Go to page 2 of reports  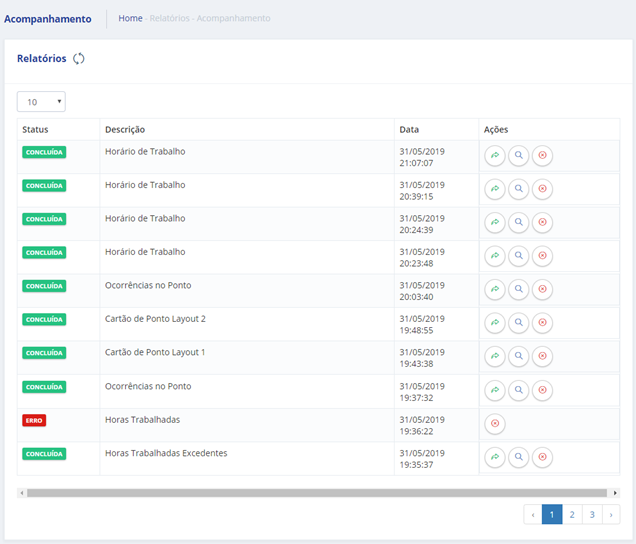click(x=572, y=515)
